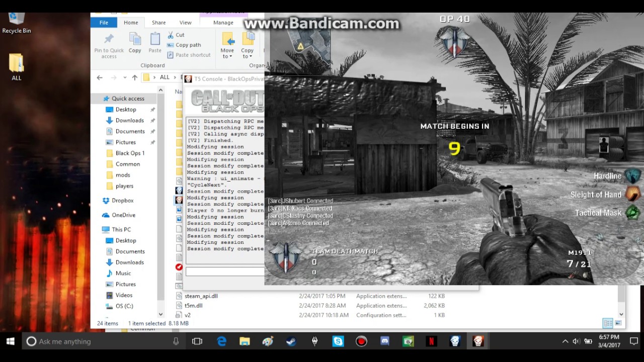Open Downloads under Quick access

(129, 121)
